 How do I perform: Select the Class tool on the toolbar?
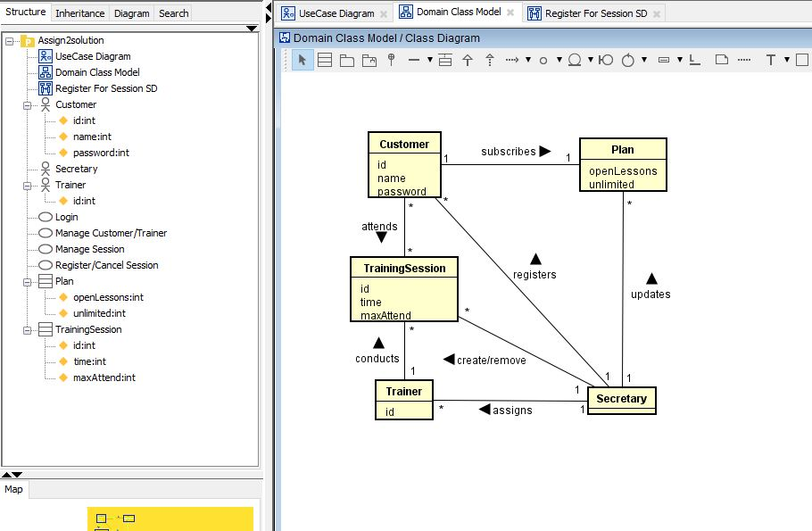324,60
